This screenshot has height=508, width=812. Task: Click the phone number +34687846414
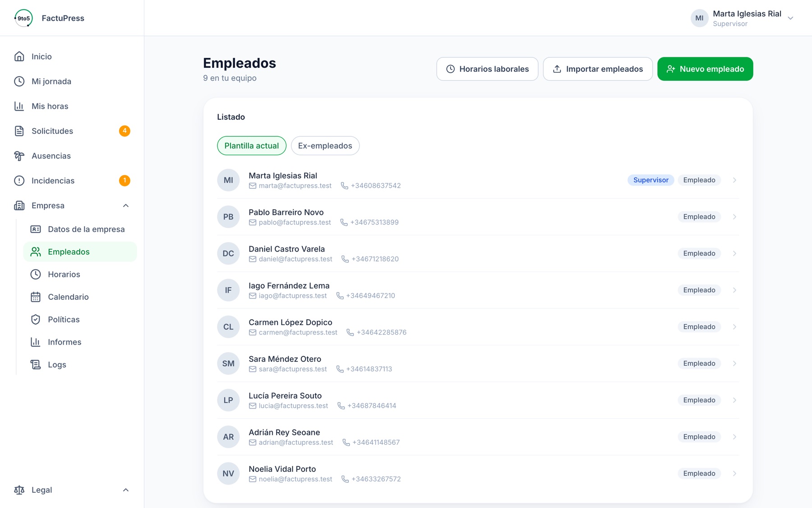pos(372,405)
